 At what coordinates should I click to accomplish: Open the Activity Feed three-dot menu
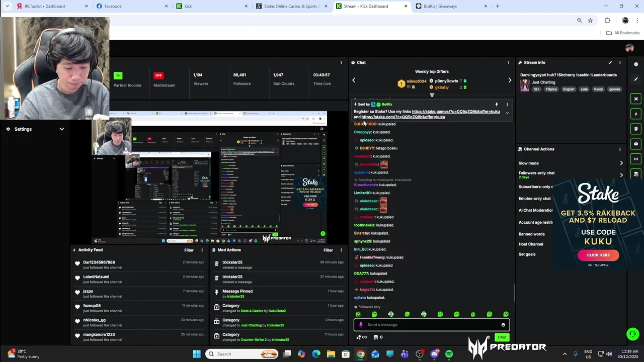point(202,250)
